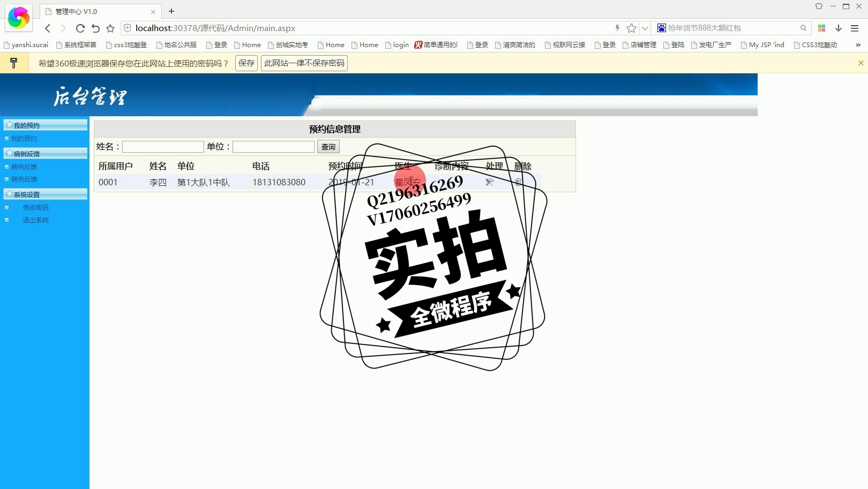Open the 发电厂生产 bookmark
Viewport: 868px width, 489px height.
pos(712,45)
